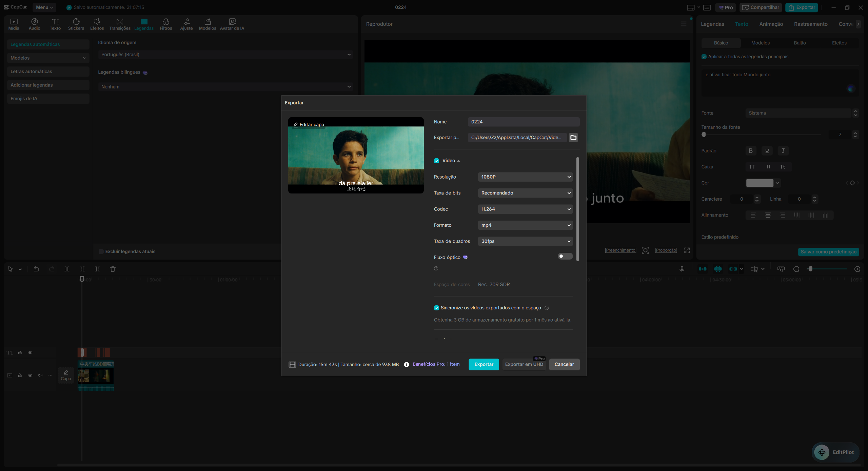Open the Menu in the top bar
Image resolution: width=868 pixels, height=471 pixels.
coord(44,7)
